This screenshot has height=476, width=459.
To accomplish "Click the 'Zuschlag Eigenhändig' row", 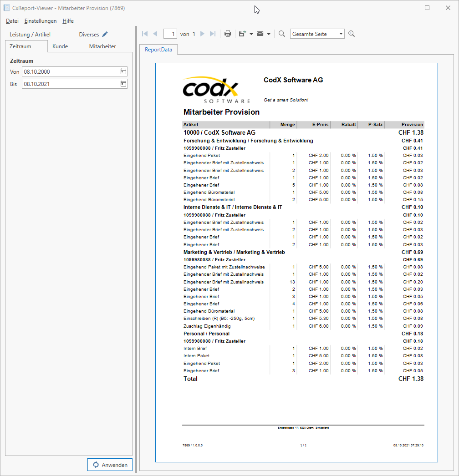I will [x=303, y=326].
